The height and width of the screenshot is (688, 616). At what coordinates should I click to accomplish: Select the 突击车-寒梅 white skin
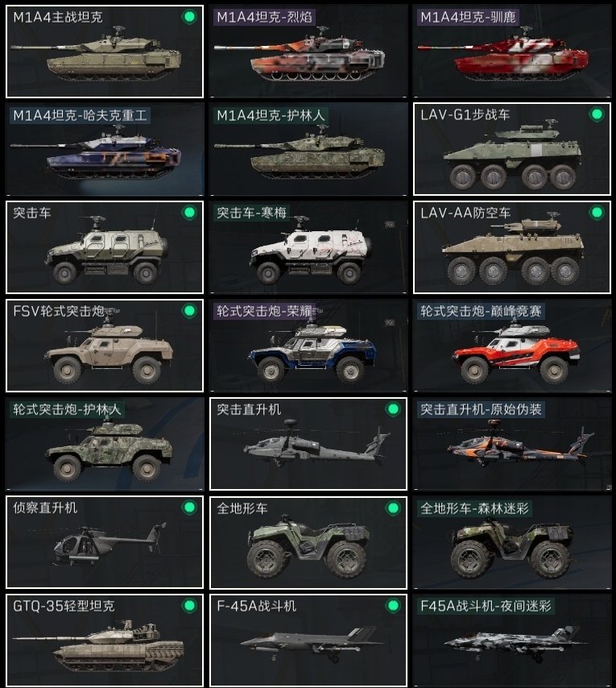308,247
